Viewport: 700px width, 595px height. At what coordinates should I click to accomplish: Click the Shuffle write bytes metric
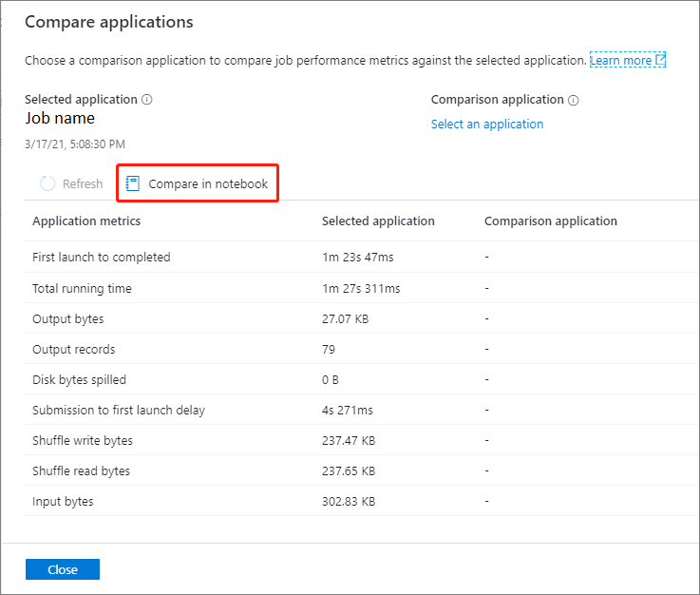click(83, 440)
